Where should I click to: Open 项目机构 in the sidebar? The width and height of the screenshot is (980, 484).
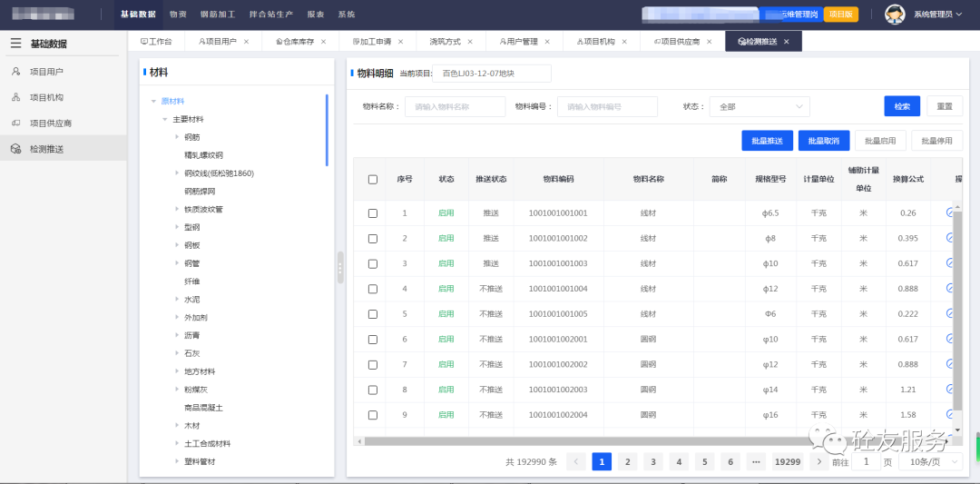tap(46, 97)
